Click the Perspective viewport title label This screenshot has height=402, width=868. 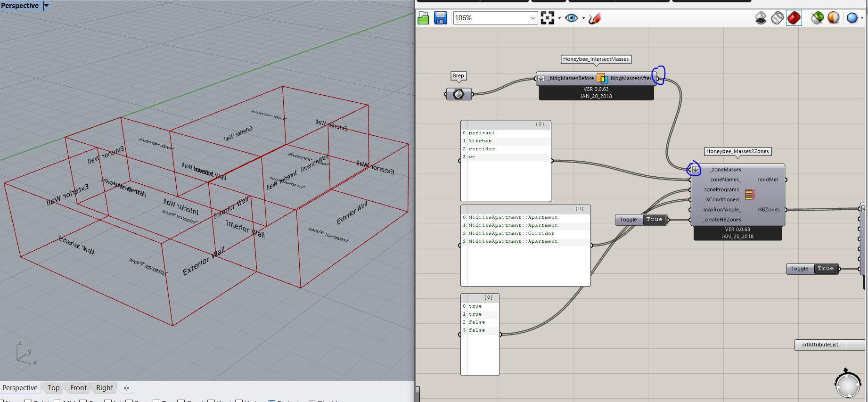[x=20, y=6]
